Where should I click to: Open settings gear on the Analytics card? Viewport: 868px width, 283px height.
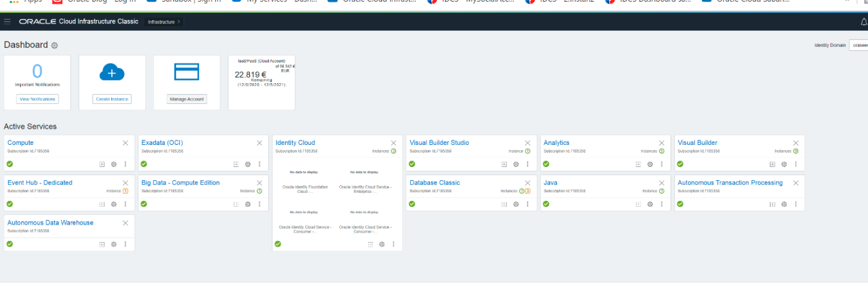[650, 165]
